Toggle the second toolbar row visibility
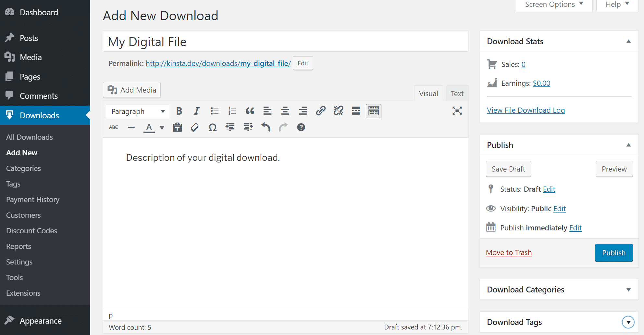 click(x=373, y=111)
